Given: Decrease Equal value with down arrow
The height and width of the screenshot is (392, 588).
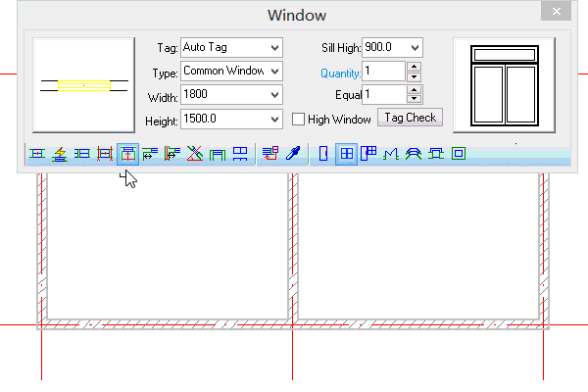Looking at the screenshot, I should pyautogui.click(x=414, y=99).
